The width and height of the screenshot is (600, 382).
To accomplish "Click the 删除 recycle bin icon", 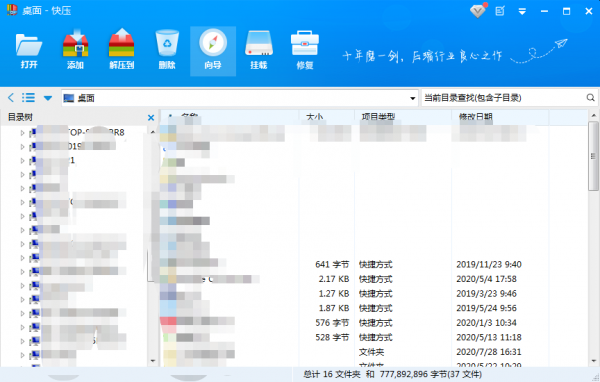I will click(x=167, y=51).
